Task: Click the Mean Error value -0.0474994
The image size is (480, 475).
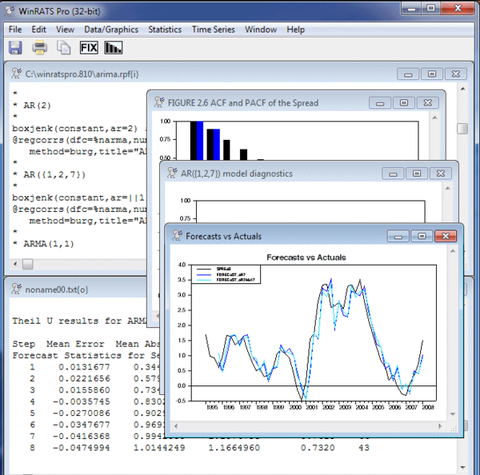Action: coord(81,448)
